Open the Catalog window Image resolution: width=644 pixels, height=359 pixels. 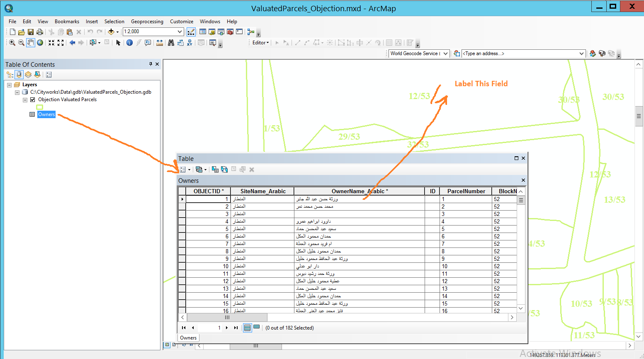[x=212, y=32]
